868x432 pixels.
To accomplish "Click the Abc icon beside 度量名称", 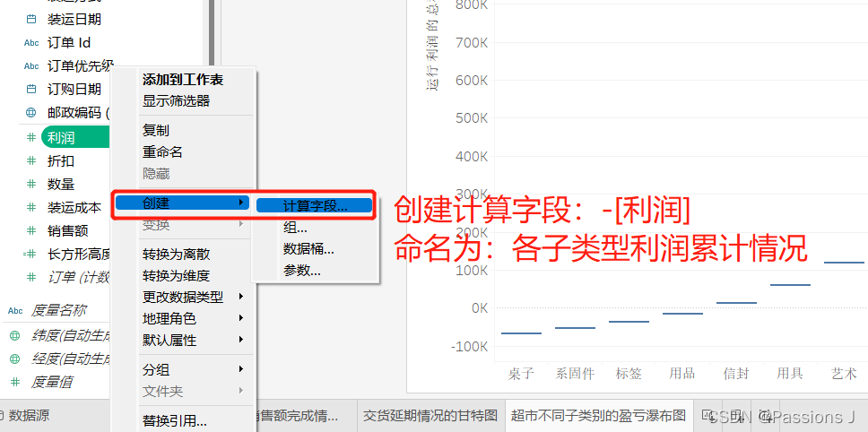I will pos(15,311).
